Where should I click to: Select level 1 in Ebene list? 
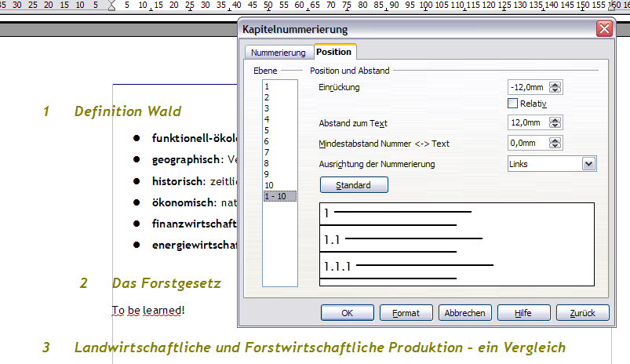click(x=268, y=86)
